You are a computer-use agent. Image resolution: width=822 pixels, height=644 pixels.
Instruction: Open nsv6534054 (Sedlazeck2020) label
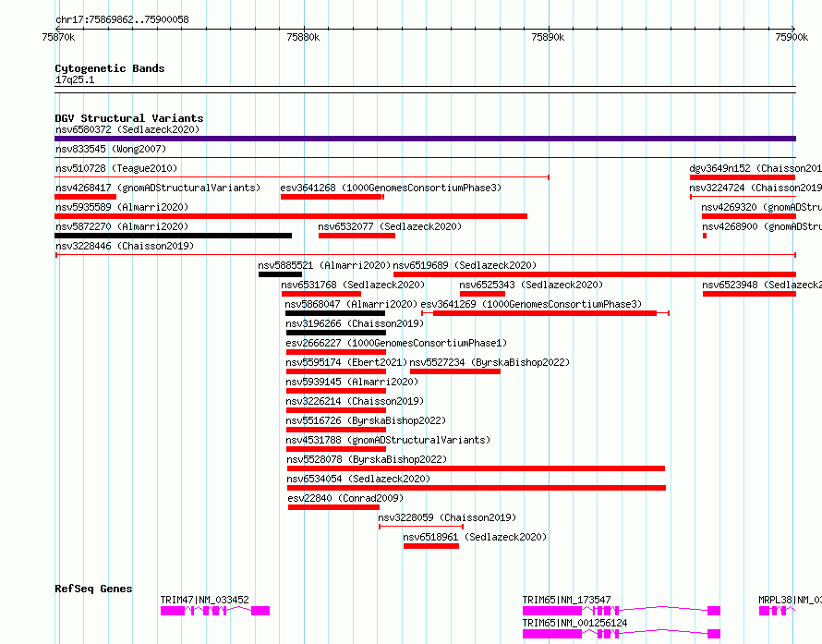358,479
